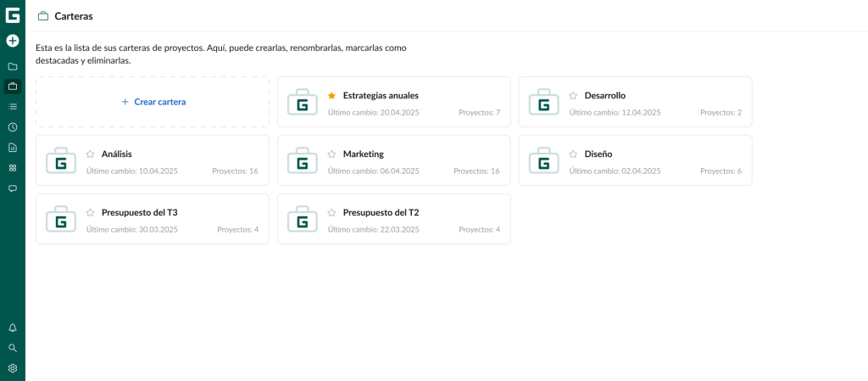Open the reports chart icon in the sidebar
868x381 pixels.
tap(12, 148)
